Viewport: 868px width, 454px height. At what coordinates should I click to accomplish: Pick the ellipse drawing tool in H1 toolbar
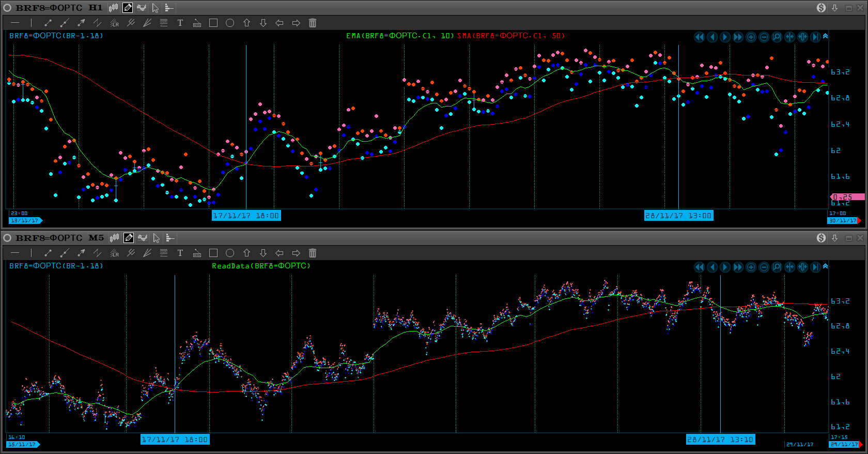tap(230, 23)
